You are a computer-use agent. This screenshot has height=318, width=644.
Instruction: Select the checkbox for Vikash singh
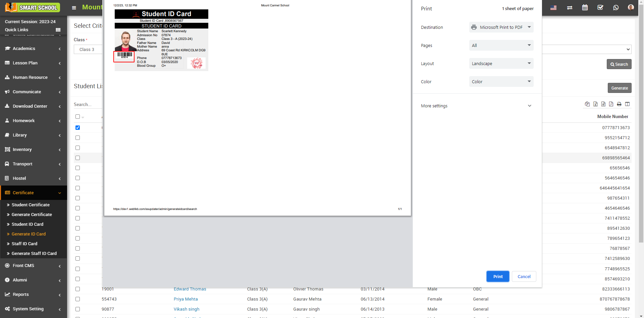tap(78, 309)
